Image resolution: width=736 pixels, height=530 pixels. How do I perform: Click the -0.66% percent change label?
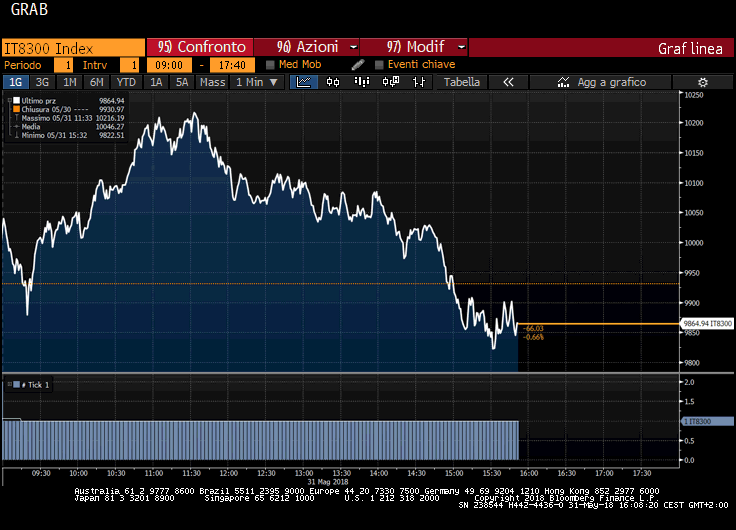(x=534, y=337)
